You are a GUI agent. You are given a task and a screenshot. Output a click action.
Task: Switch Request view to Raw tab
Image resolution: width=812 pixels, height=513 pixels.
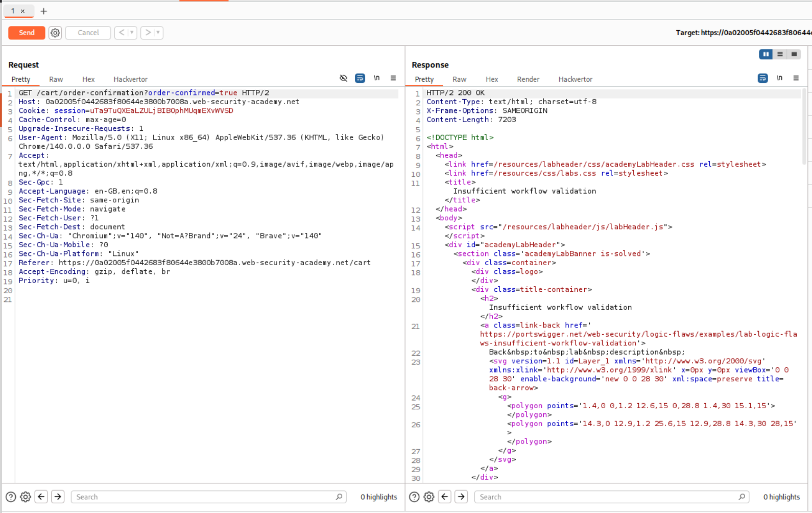coord(56,79)
